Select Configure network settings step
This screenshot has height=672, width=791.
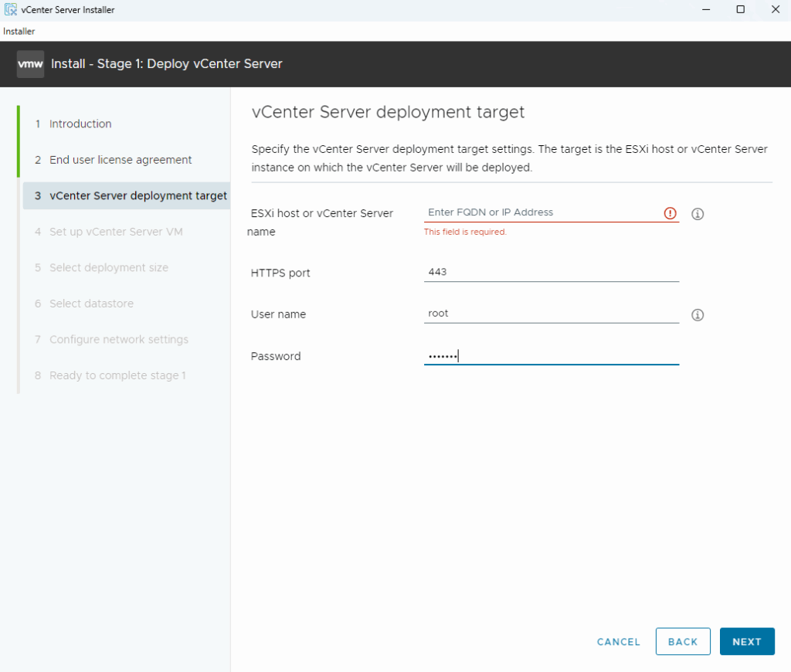(111, 340)
